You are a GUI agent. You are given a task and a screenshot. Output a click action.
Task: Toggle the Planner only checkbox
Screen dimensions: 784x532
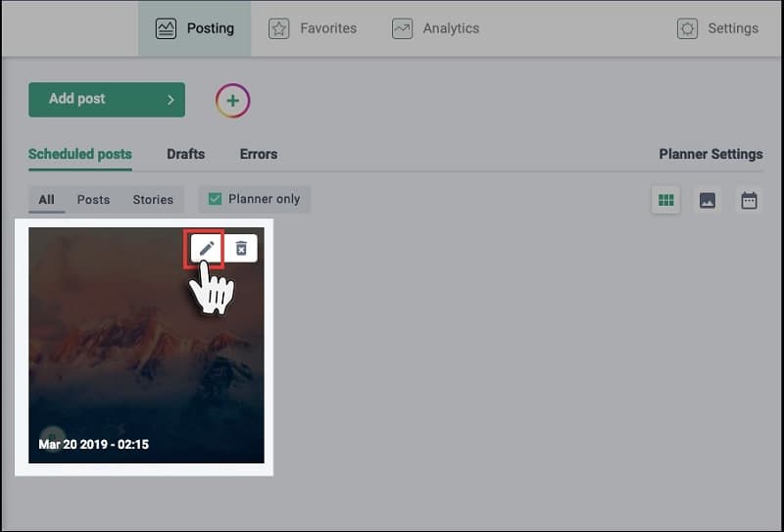[x=215, y=199]
